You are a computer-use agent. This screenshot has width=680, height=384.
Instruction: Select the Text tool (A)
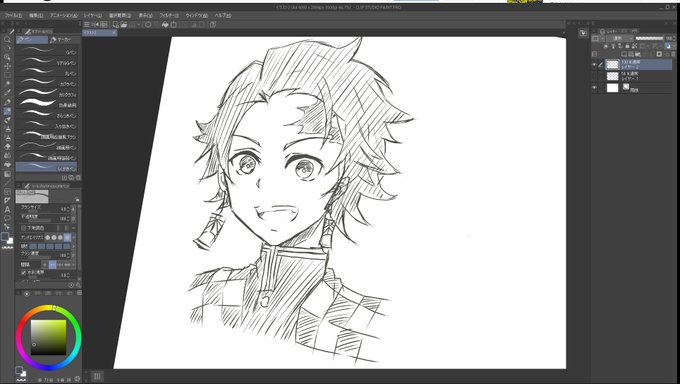point(7,210)
